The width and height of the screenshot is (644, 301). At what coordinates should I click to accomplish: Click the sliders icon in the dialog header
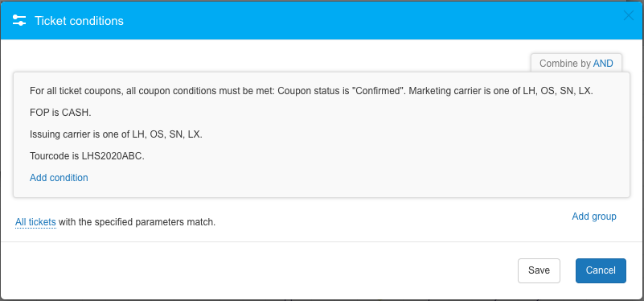pos(19,21)
